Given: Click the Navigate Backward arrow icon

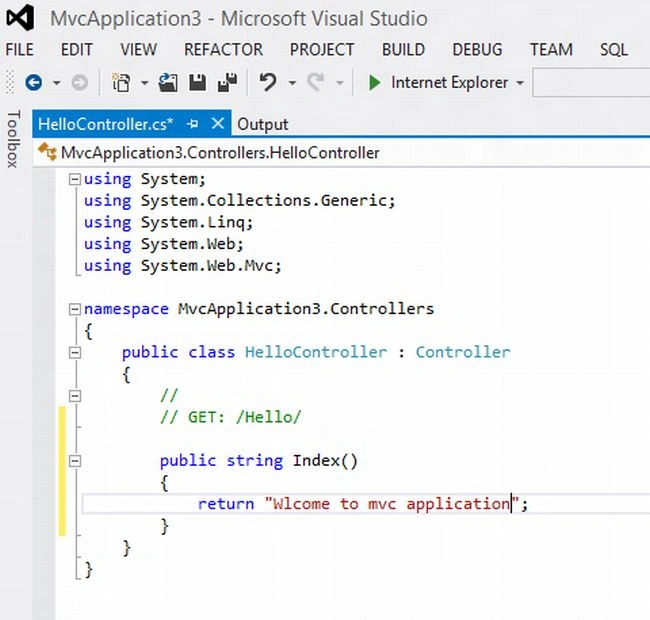Looking at the screenshot, I should pos(34,82).
